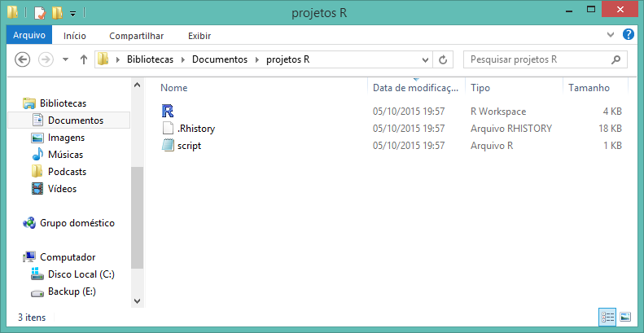This screenshot has height=333, width=644.
Task: Switch to large icons view
Action: [625, 316]
